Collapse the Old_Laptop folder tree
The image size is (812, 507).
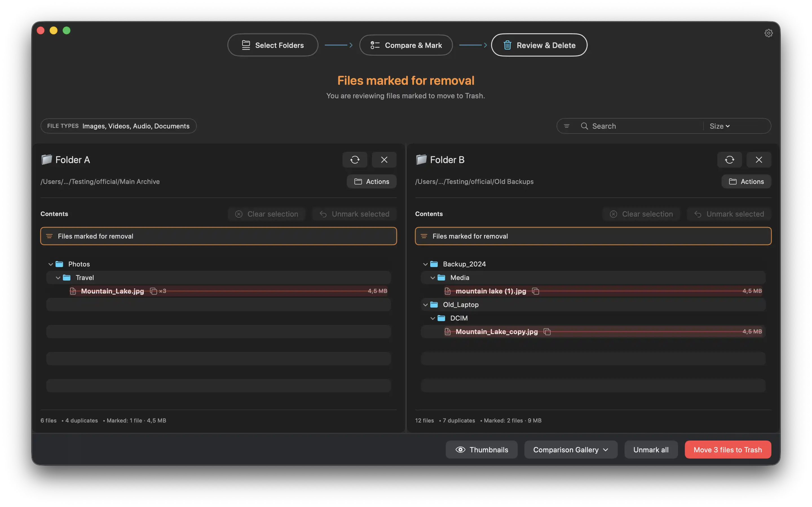point(425,305)
